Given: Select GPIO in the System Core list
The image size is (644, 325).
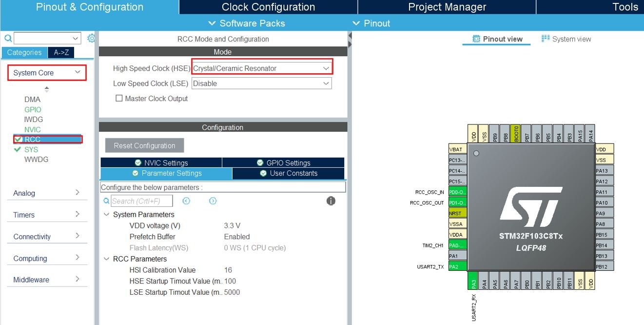Looking at the screenshot, I should click(33, 110).
